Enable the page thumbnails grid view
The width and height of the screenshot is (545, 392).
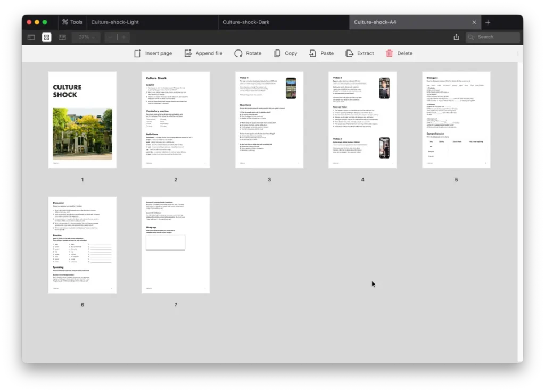tap(46, 37)
